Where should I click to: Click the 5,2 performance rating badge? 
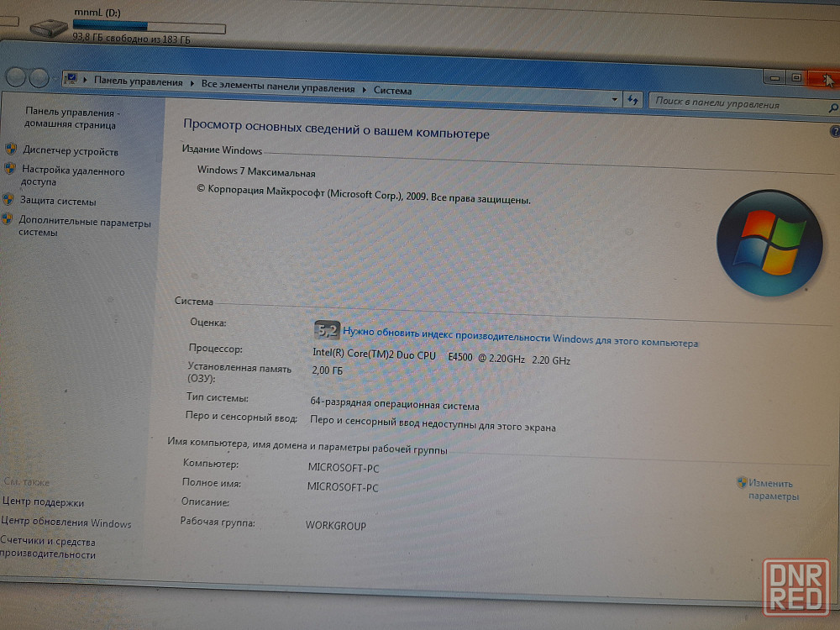click(327, 330)
